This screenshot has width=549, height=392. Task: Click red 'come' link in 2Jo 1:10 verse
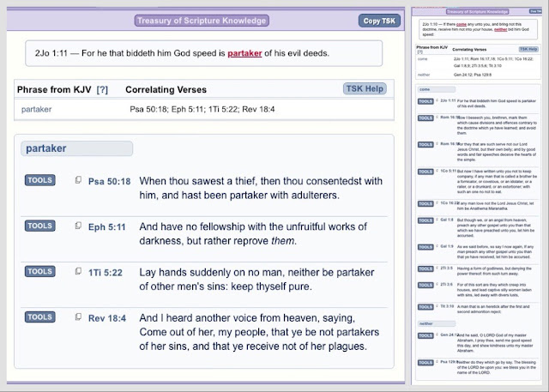pyautogui.click(x=462, y=24)
